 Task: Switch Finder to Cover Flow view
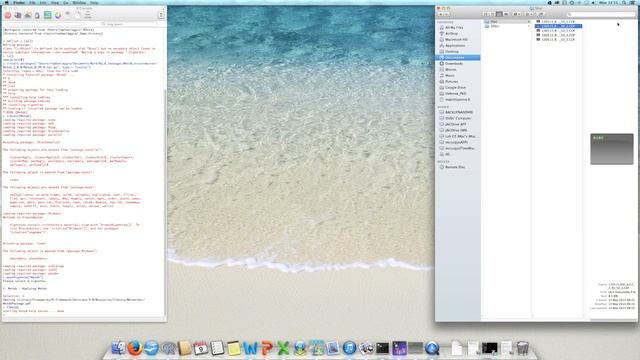pyautogui.click(x=506, y=14)
